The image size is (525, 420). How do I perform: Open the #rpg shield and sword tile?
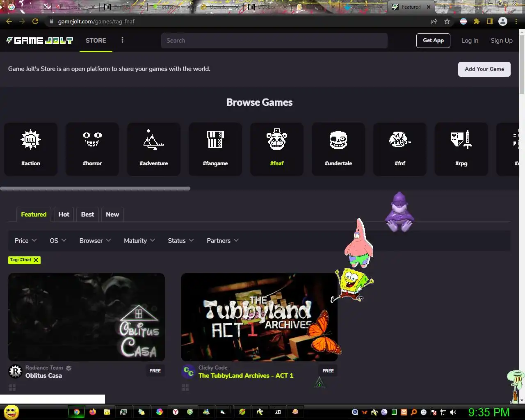(x=461, y=149)
